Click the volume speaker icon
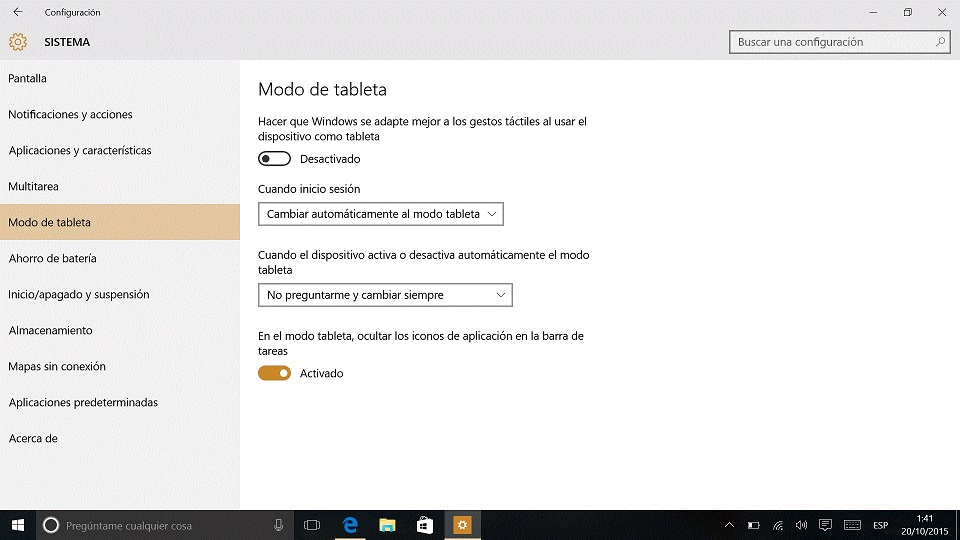The image size is (960, 540). [x=801, y=525]
